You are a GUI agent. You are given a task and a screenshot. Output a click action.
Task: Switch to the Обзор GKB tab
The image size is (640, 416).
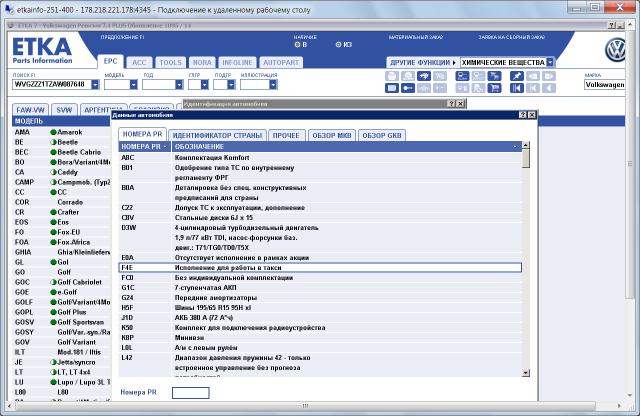(x=382, y=136)
